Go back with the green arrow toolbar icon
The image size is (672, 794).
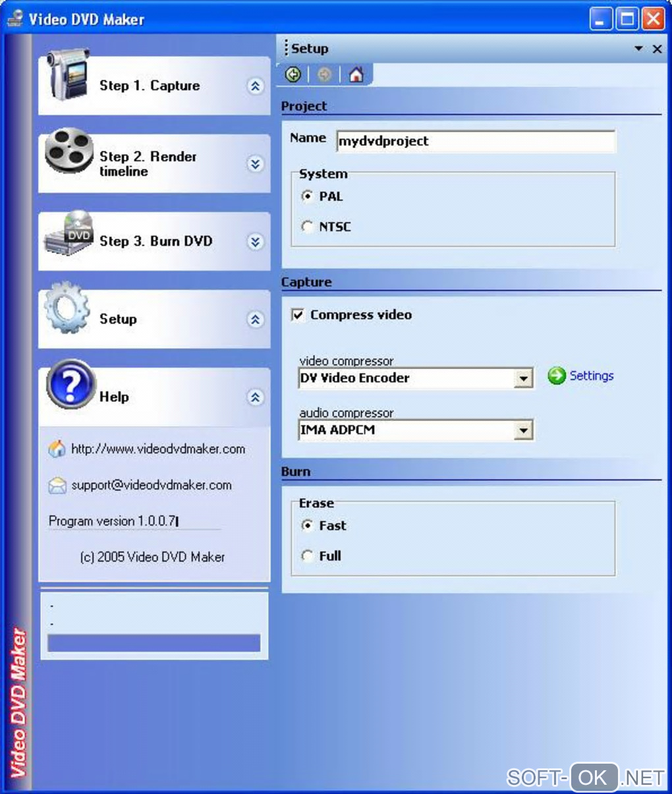[x=293, y=74]
